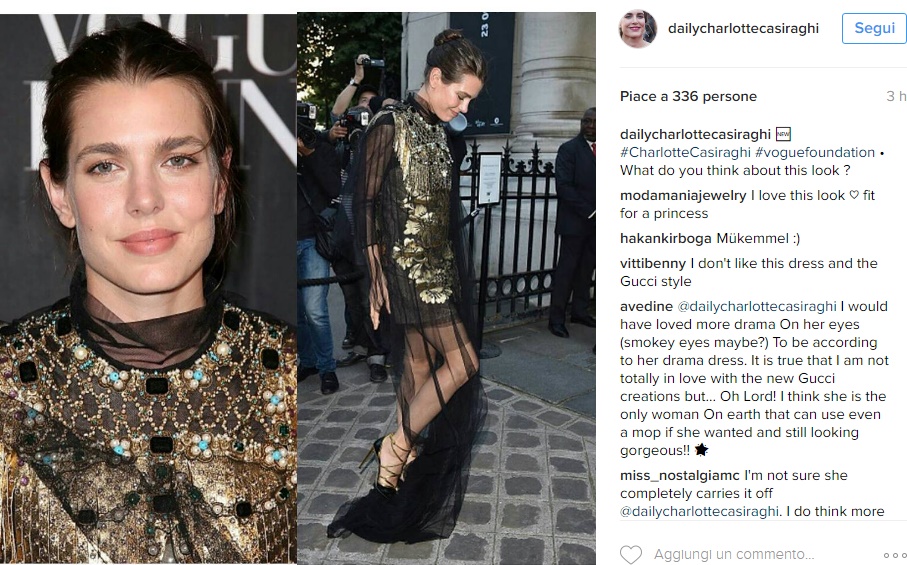
Task: Like the post with the heart icon
Action: tap(631, 555)
